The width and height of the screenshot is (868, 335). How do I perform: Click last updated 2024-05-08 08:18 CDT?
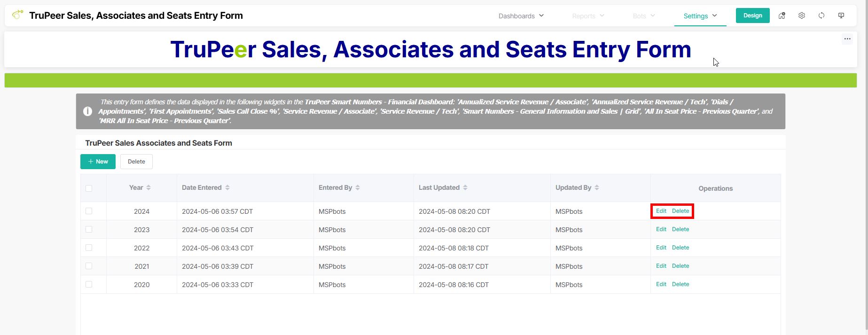pyautogui.click(x=454, y=248)
